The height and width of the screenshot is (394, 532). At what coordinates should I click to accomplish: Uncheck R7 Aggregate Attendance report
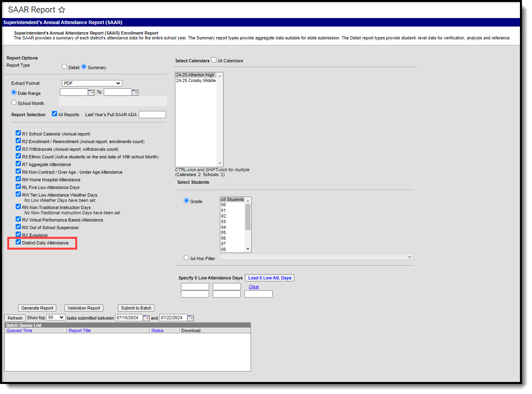(x=18, y=164)
